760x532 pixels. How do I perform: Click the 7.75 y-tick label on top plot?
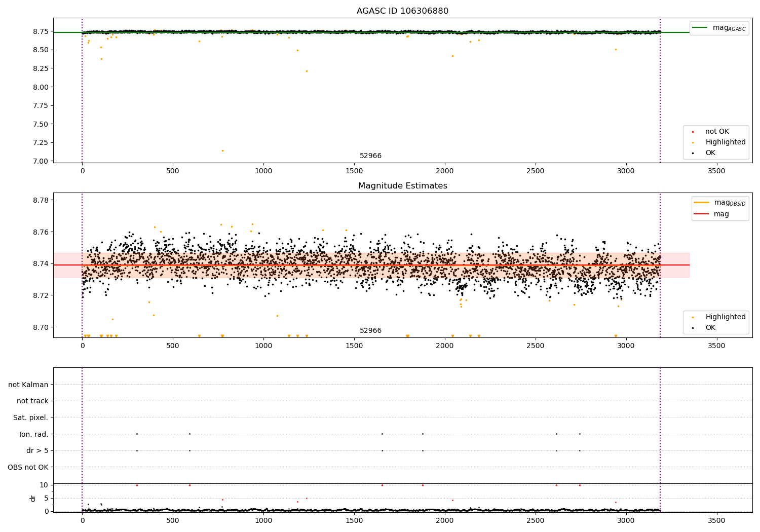click(x=40, y=105)
